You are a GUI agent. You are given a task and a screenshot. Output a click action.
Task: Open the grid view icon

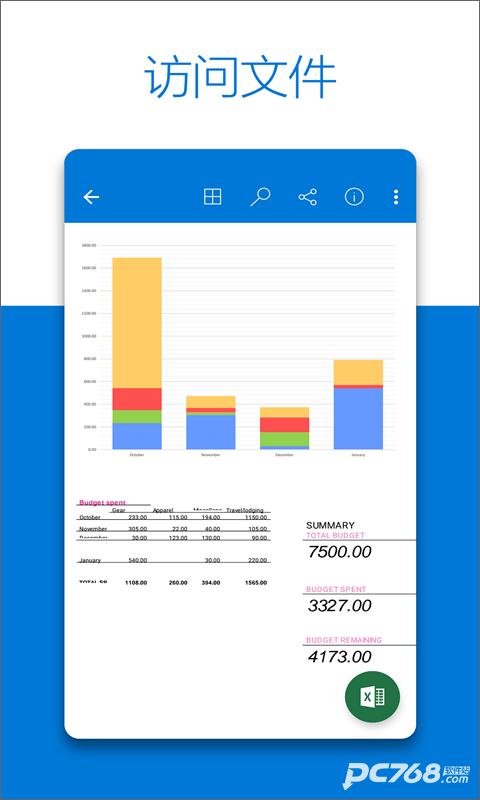(213, 196)
